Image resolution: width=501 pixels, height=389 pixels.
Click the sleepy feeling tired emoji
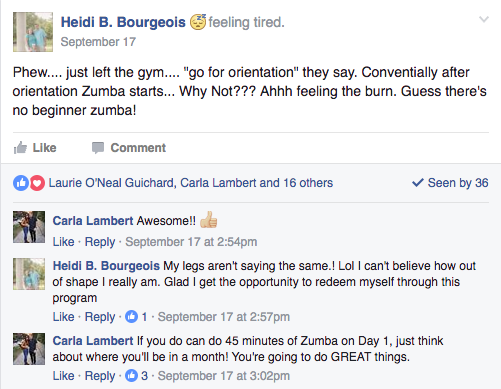pyautogui.click(x=198, y=22)
